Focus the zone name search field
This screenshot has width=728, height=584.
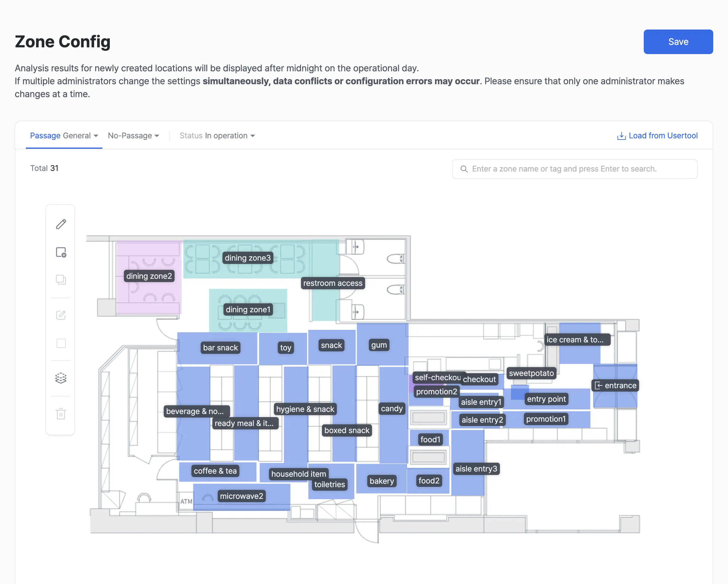pyautogui.click(x=575, y=169)
